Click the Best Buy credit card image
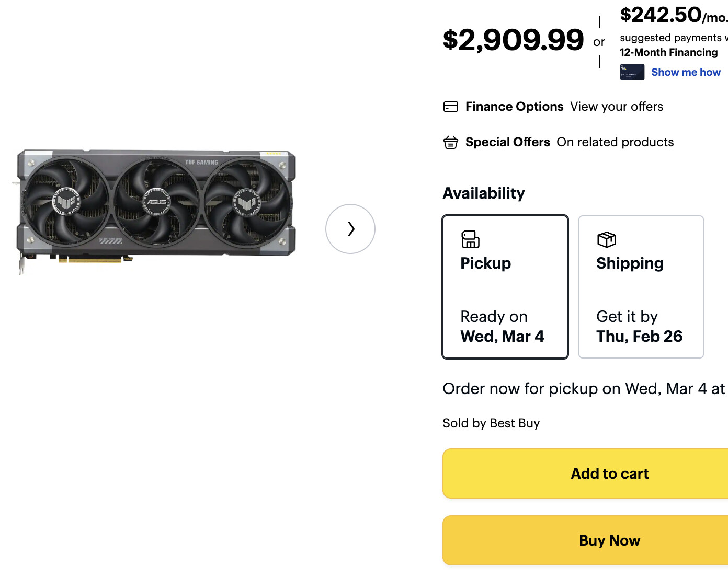Screen dimensions: 728x578 click(632, 72)
